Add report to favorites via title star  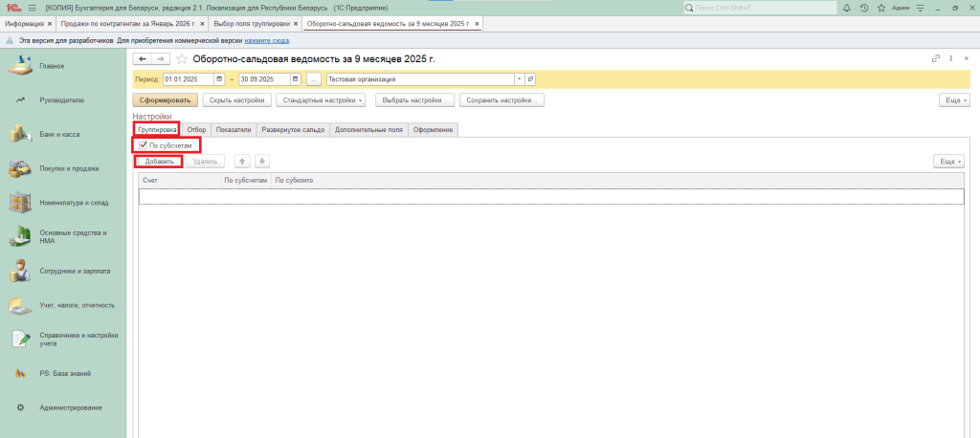tap(182, 59)
